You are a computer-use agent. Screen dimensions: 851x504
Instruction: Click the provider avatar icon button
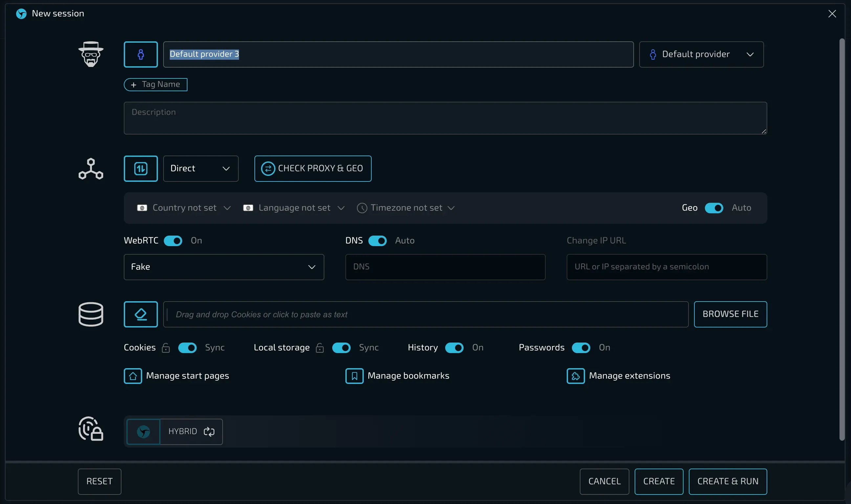coord(141,54)
